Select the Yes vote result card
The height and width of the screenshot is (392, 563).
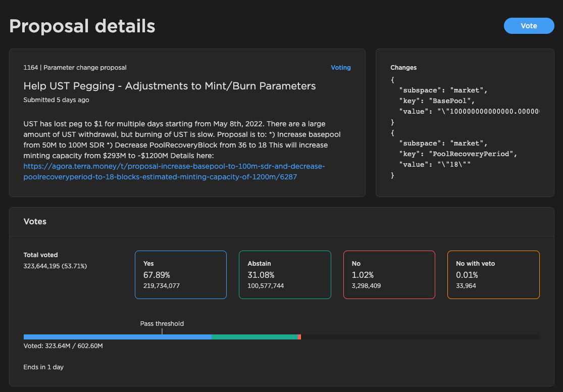point(181,275)
